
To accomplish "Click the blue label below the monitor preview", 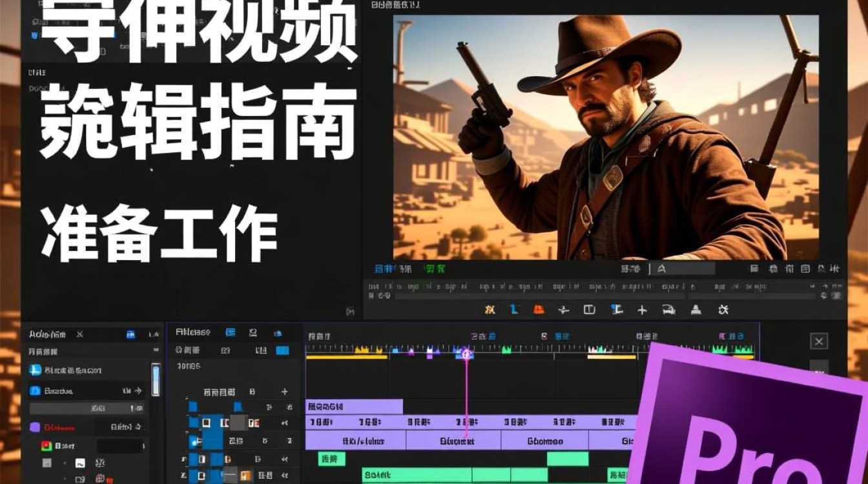I will point(384,268).
